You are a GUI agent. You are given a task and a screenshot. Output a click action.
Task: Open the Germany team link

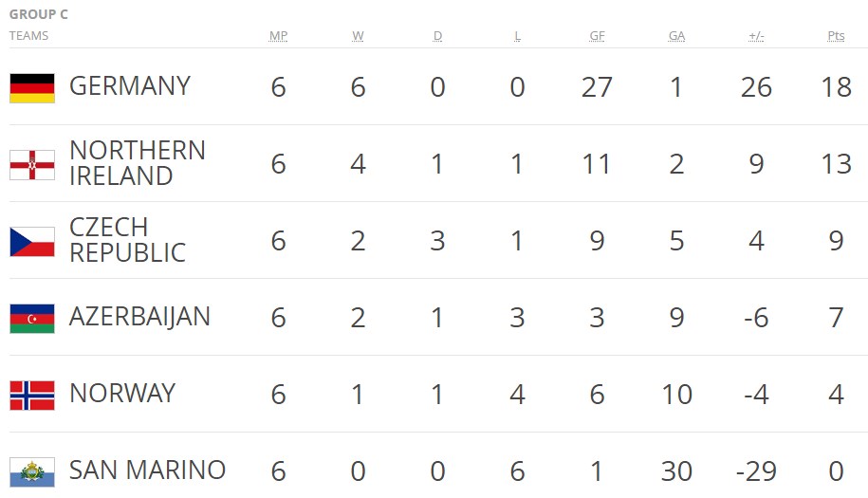pos(130,86)
